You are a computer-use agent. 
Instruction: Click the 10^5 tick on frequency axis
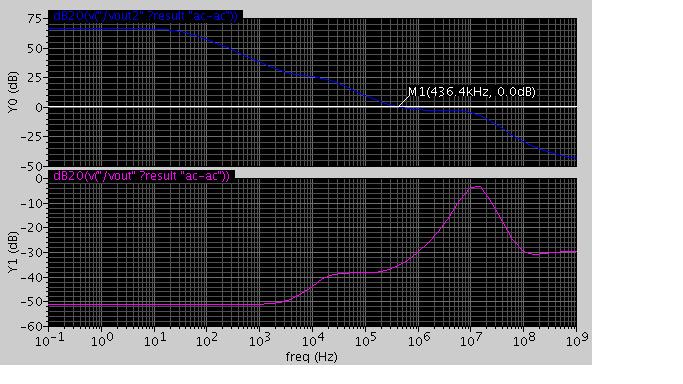(x=365, y=340)
